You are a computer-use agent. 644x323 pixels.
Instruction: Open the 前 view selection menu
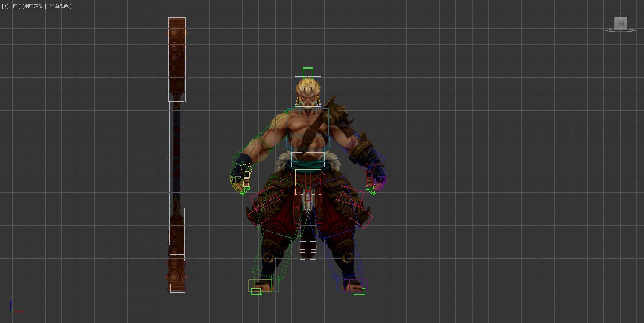coord(16,6)
